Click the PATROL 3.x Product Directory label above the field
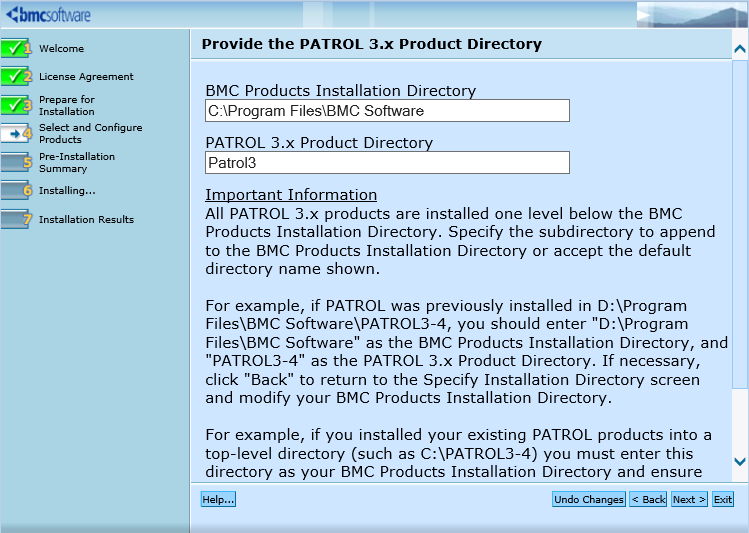Viewport: 749px width, 533px height. pos(319,143)
